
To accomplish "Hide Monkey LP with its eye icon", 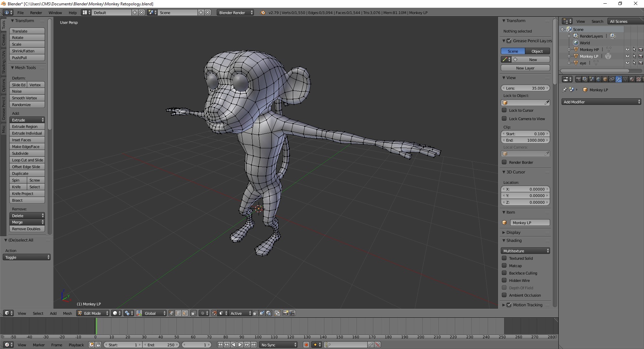I will [627, 56].
